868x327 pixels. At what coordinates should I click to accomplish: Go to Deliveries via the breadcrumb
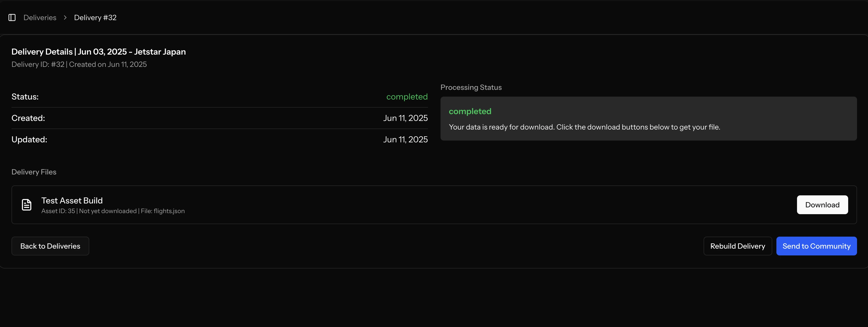click(40, 17)
